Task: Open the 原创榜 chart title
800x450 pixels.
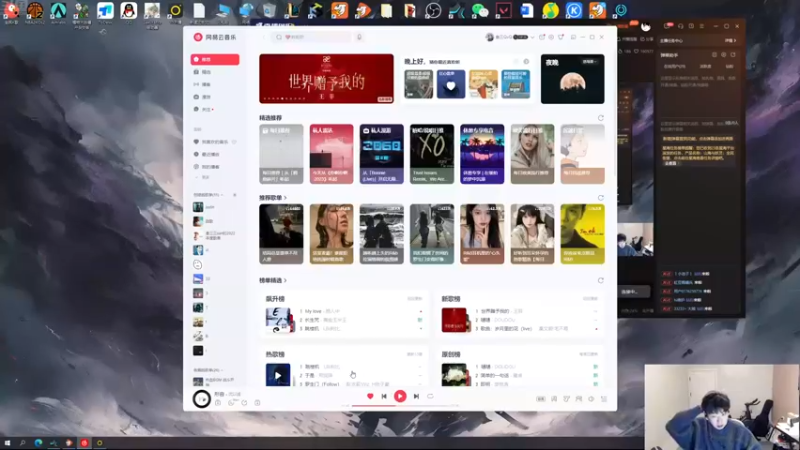Action: (451, 354)
